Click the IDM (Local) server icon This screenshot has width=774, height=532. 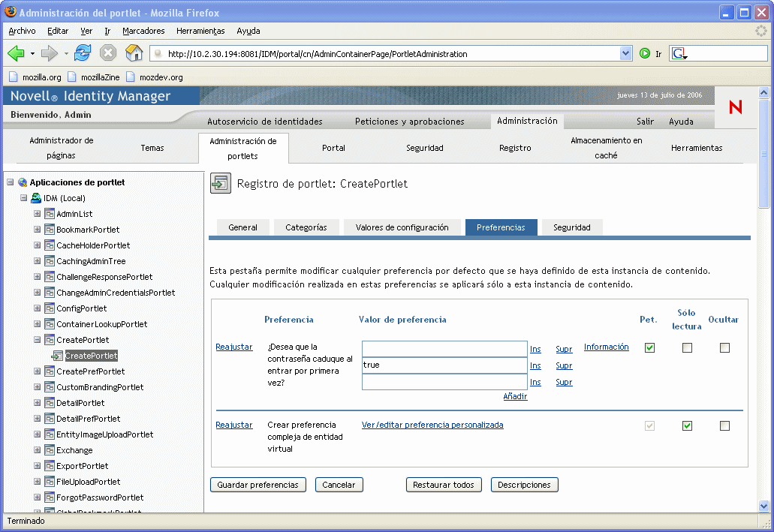point(36,198)
